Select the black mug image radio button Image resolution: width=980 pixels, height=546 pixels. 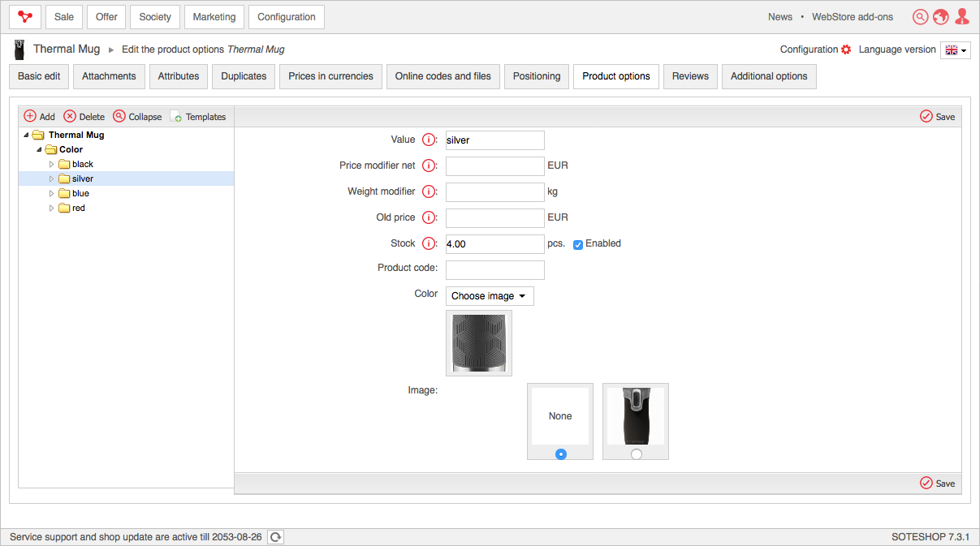636,454
